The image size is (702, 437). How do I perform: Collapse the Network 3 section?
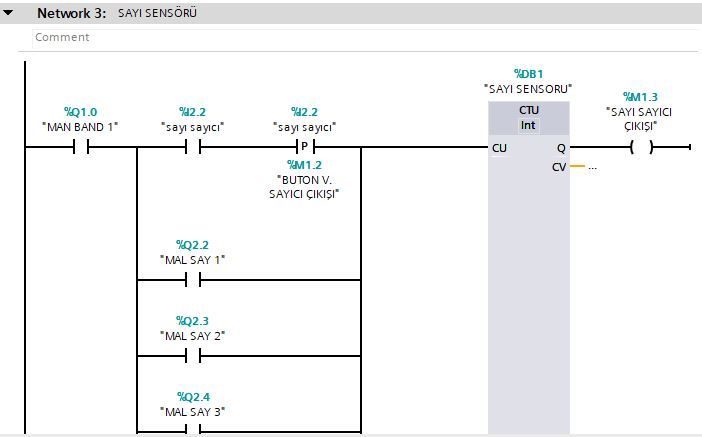[x=9, y=14]
